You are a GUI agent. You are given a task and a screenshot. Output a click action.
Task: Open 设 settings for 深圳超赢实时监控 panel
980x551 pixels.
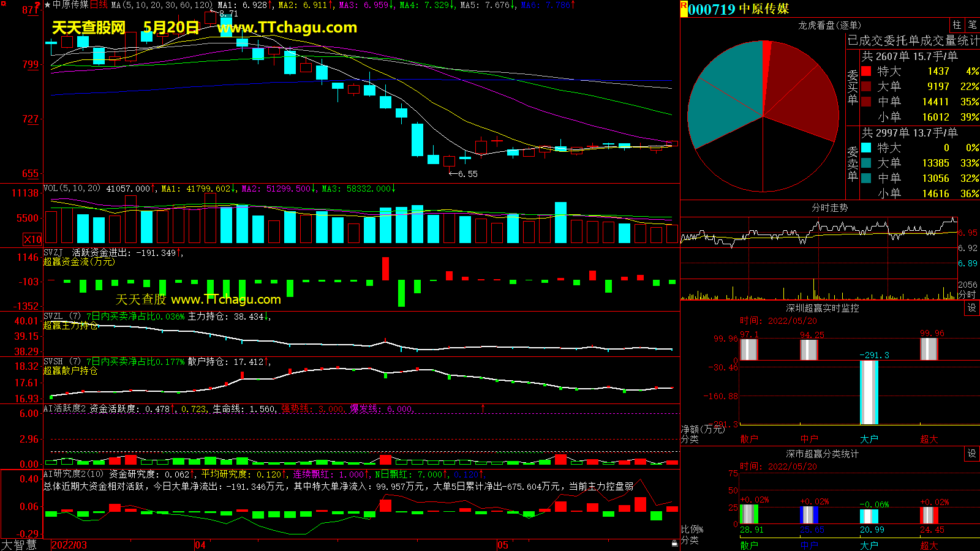click(x=971, y=308)
